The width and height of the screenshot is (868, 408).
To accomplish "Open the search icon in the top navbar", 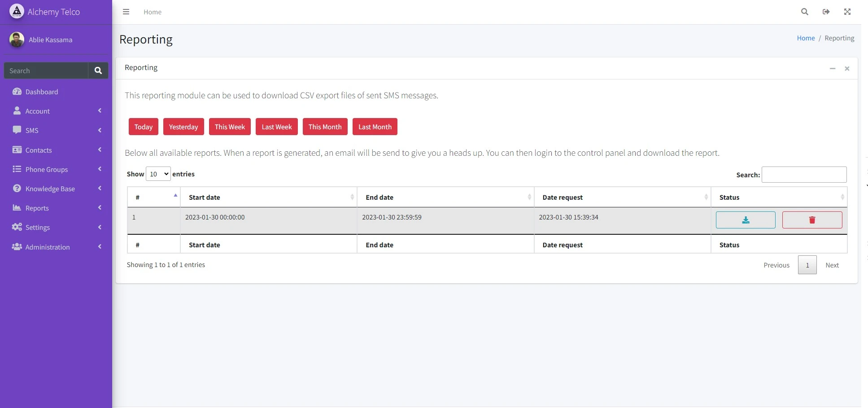I will (x=804, y=12).
